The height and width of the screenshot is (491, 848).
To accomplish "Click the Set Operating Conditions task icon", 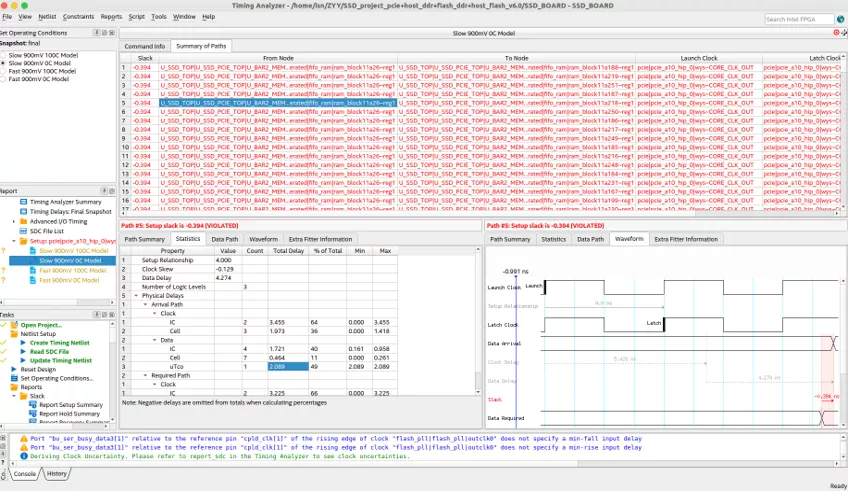I will (x=14, y=378).
